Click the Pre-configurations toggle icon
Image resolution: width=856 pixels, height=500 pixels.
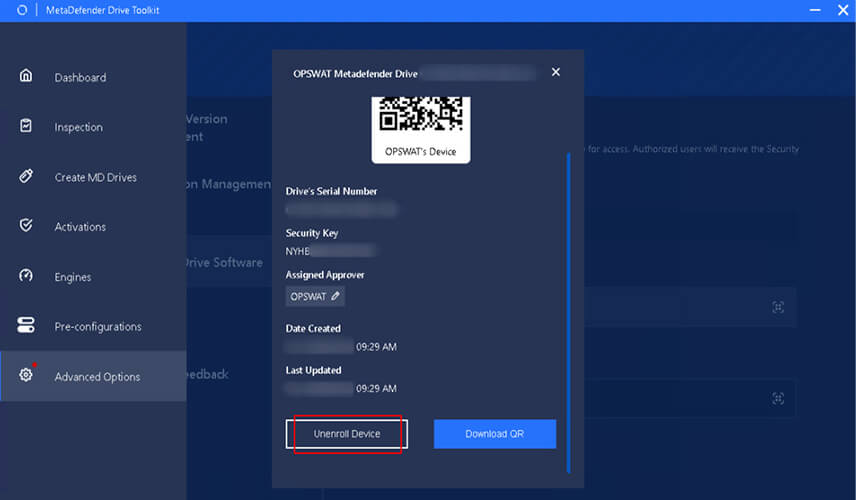[26, 325]
